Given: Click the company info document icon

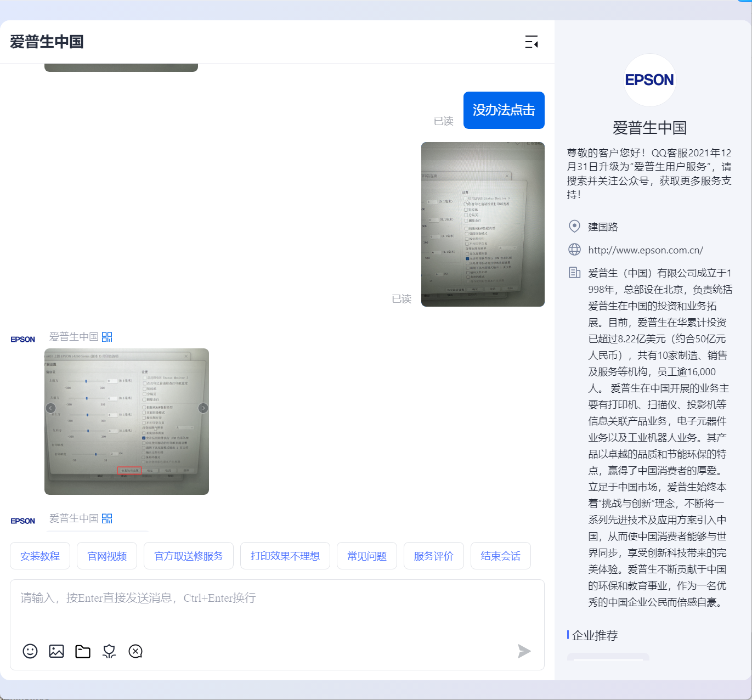Looking at the screenshot, I should [x=574, y=273].
